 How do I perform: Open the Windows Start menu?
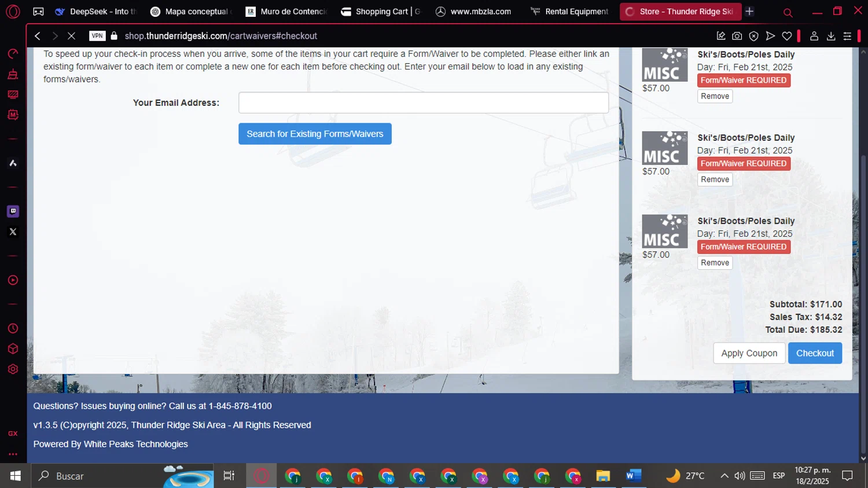15,476
